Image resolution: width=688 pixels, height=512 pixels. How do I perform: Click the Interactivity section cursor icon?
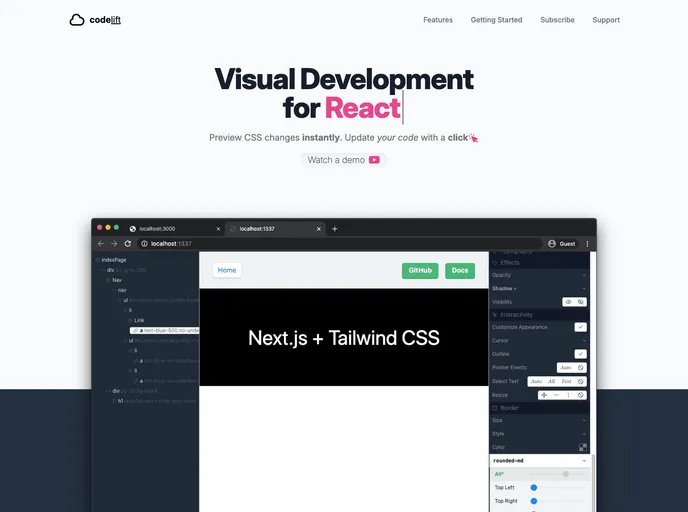coord(495,315)
